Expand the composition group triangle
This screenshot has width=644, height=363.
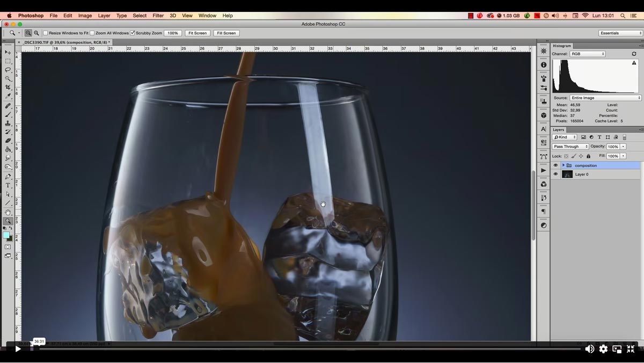[563, 165]
